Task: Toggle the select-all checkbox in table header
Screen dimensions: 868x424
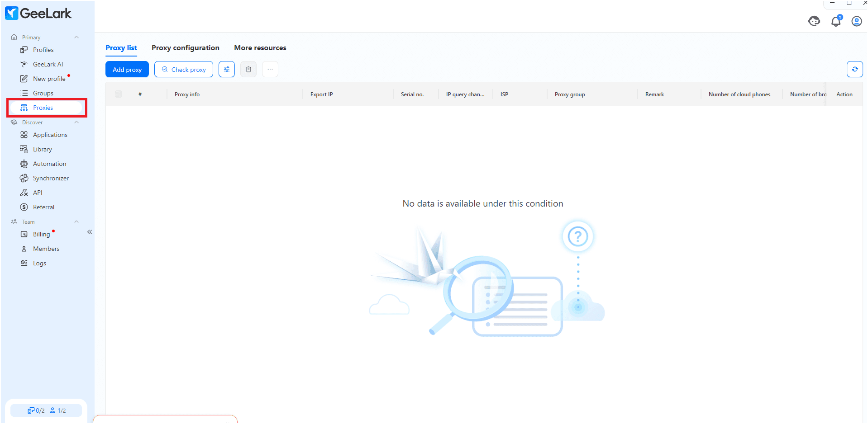Action: (x=119, y=94)
